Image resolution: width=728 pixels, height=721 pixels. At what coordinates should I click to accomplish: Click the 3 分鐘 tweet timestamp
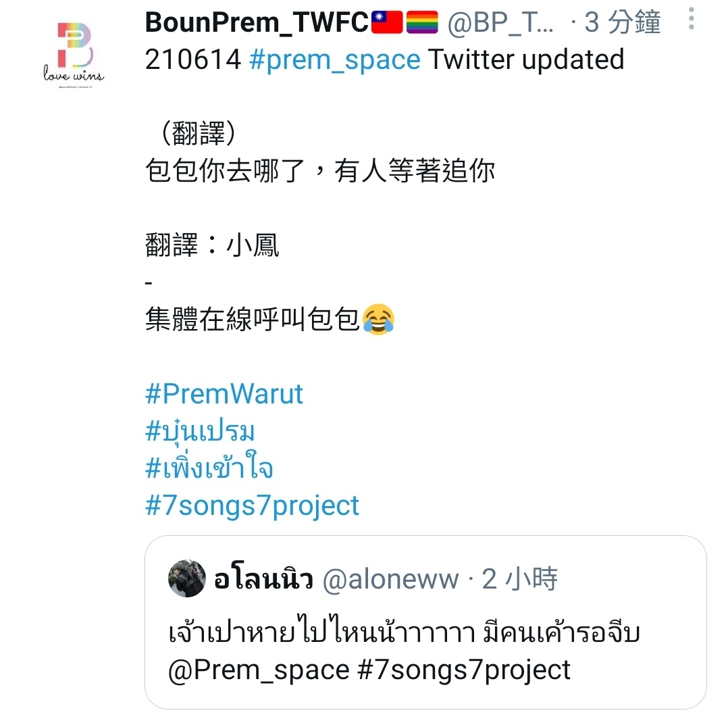click(623, 22)
